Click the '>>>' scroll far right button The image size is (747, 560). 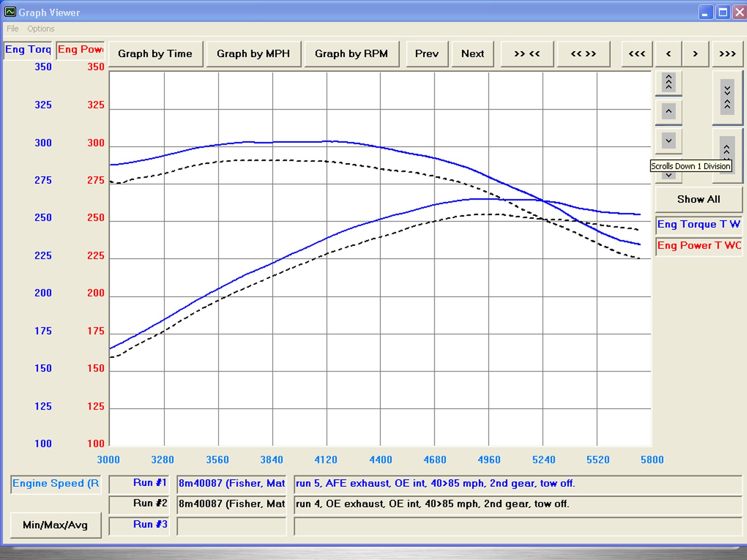pos(727,54)
